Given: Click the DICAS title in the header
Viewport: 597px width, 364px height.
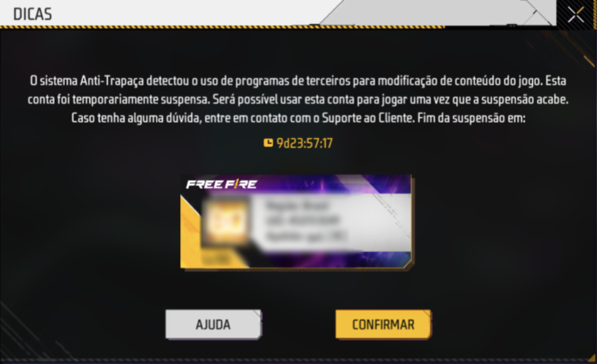Looking at the screenshot, I should click(32, 14).
